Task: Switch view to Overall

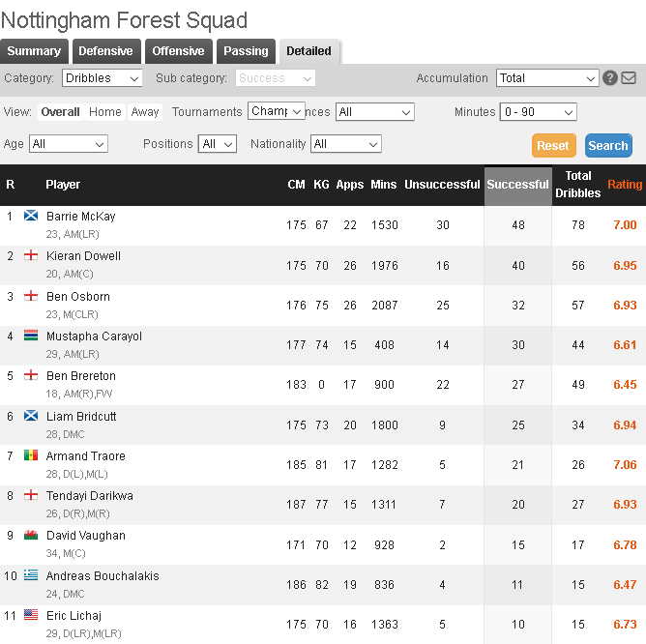Action: pyautogui.click(x=60, y=112)
